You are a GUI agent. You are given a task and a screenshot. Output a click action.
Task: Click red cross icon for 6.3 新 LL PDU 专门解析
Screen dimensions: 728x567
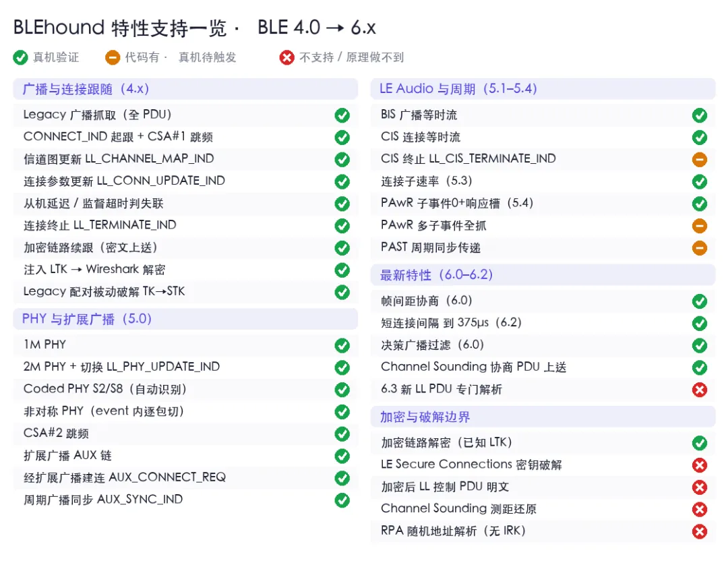click(699, 390)
